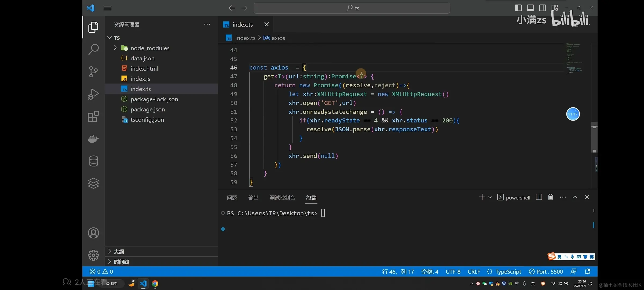The width and height of the screenshot is (644, 290).
Task: Click the Manage gear icon
Action: tap(93, 255)
